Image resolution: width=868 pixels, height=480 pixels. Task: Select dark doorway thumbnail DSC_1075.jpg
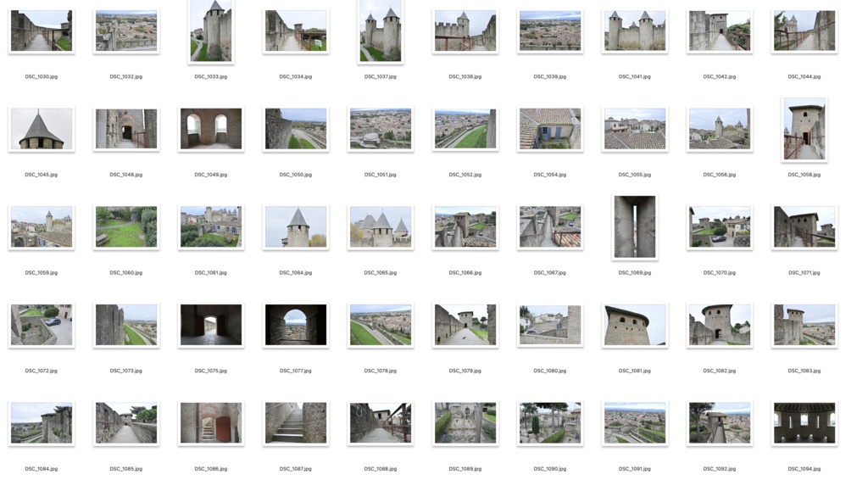coord(211,325)
